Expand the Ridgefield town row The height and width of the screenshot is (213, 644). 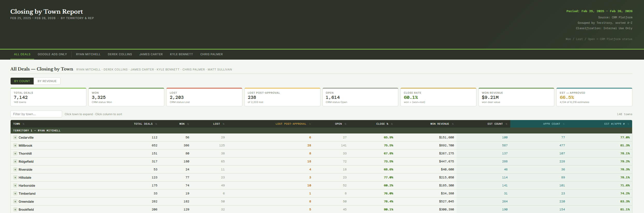(x=15, y=162)
